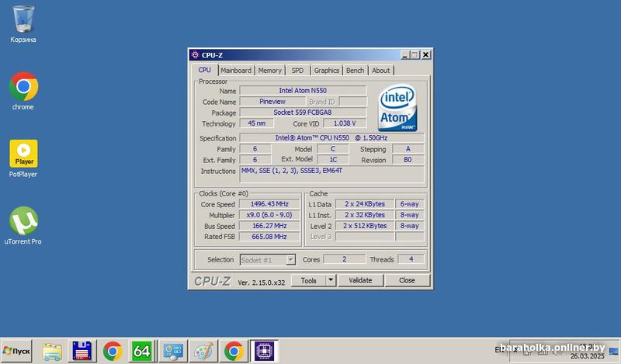Open the Пуск start button
This screenshot has height=364, width=621.
(x=16, y=351)
